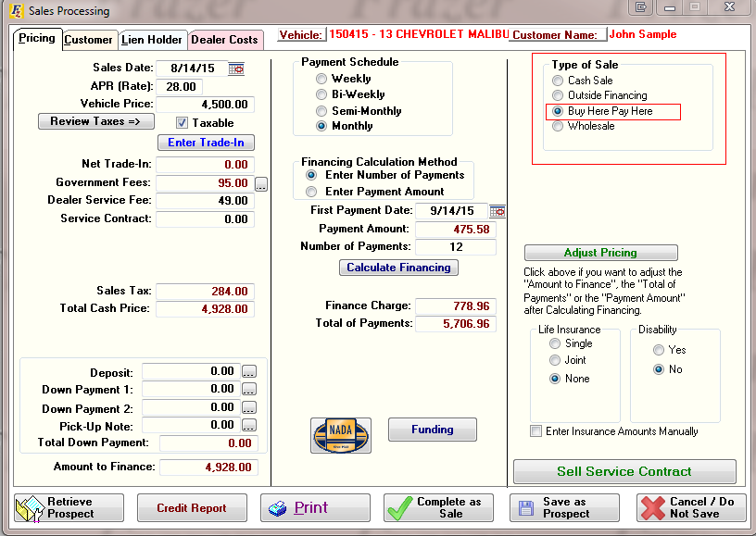
Task: Click the Adjust Pricing button
Action: [x=600, y=253]
